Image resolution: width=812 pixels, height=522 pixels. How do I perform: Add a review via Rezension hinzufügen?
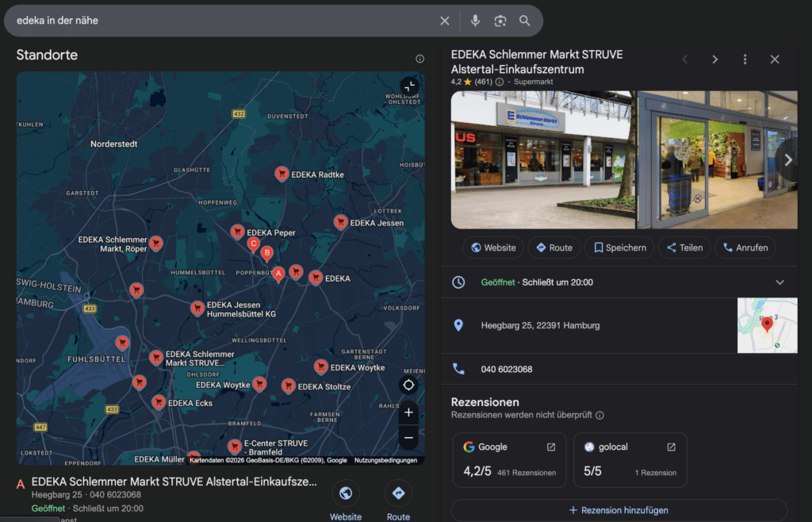[619, 510]
